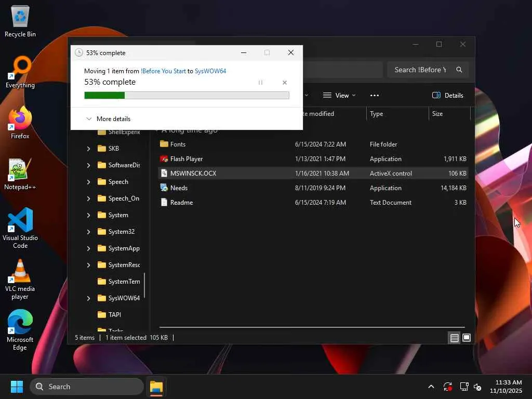Select the MSWINSCK.OCX file
Image resolution: width=532 pixels, height=399 pixels.
[313, 174]
